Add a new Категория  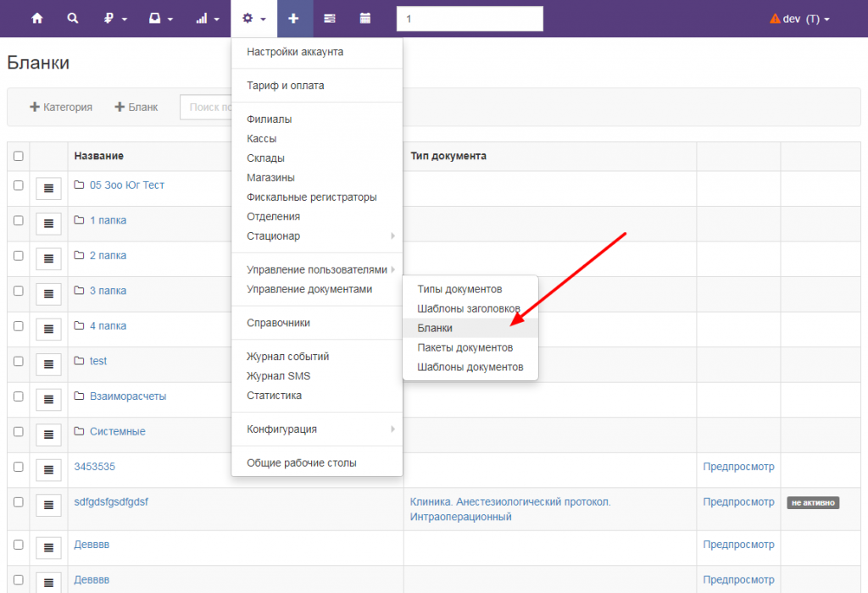[x=61, y=107]
